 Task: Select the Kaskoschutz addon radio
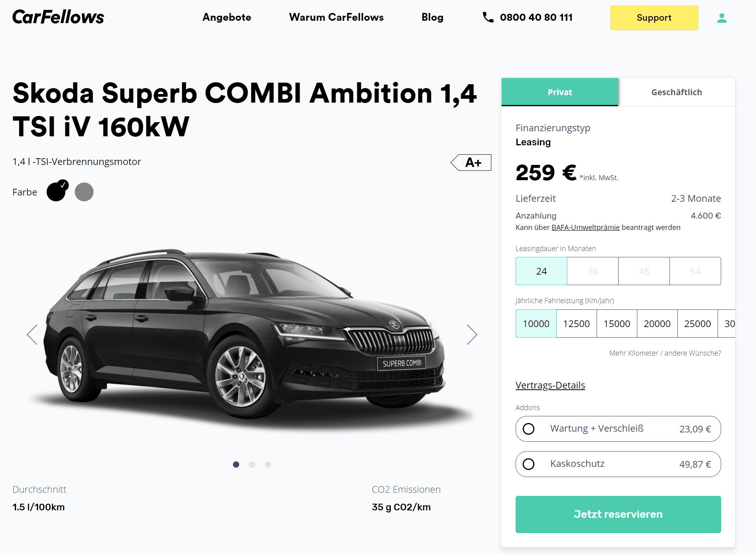point(529,464)
